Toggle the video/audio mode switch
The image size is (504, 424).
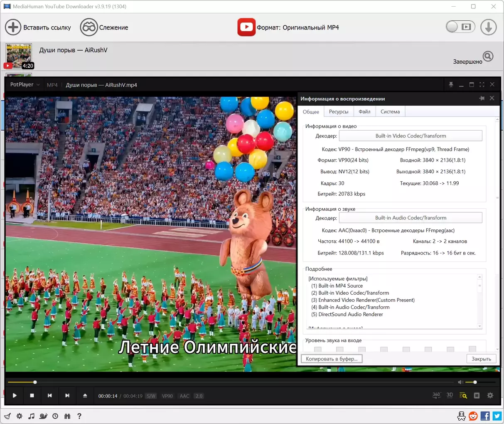[460, 27]
